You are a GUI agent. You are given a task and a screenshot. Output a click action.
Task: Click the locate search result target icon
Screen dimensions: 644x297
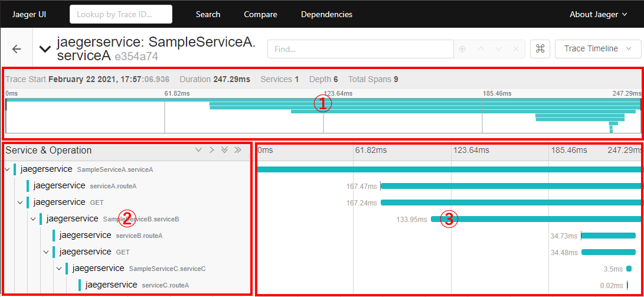(462, 49)
